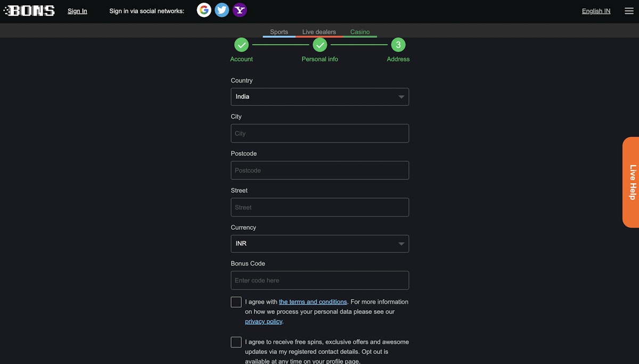Image resolution: width=639 pixels, height=364 pixels.
Task: Click the Address step 3 circle
Action: (398, 45)
